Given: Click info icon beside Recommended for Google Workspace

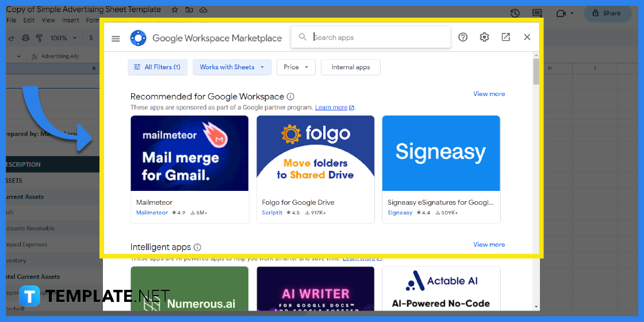Looking at the screenshot, I should coord(290,97).
